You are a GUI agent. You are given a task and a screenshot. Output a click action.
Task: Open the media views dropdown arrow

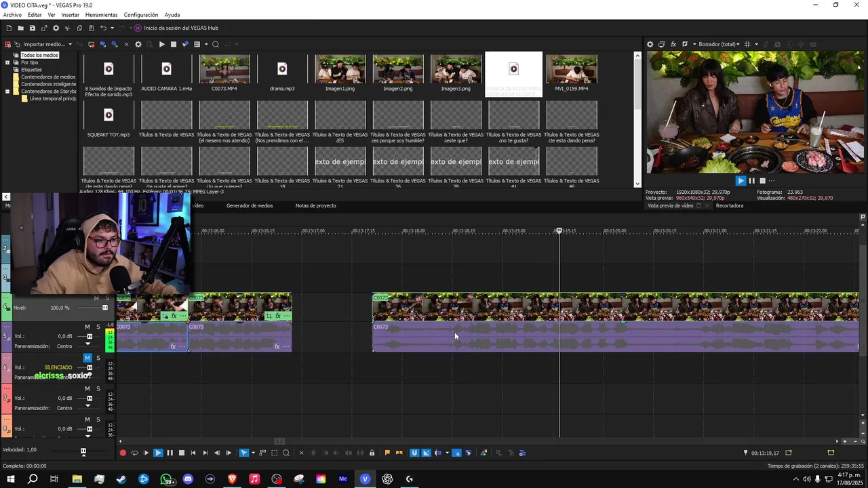click(x=205, y=45)
